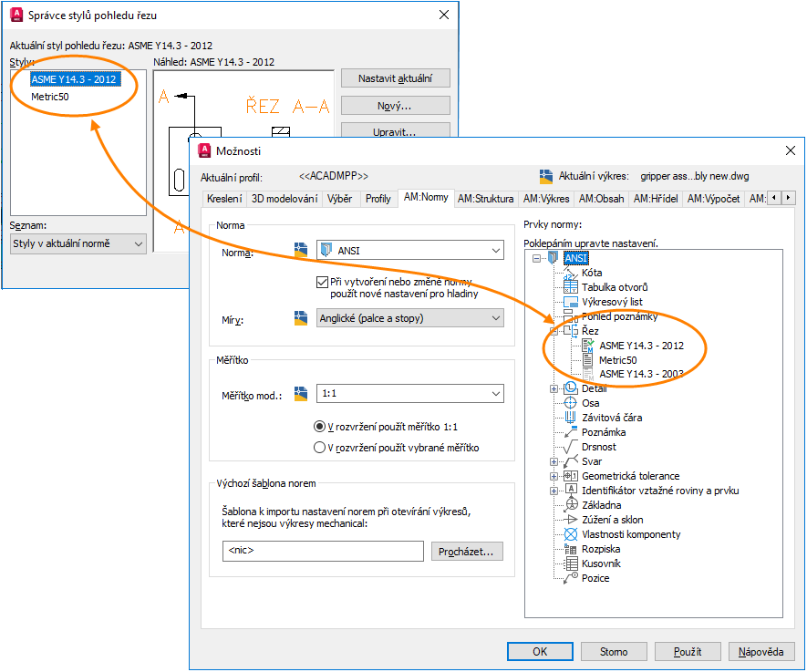Click the Použít apply button
This screenshot has width=807, height=672.
[688, 651]
